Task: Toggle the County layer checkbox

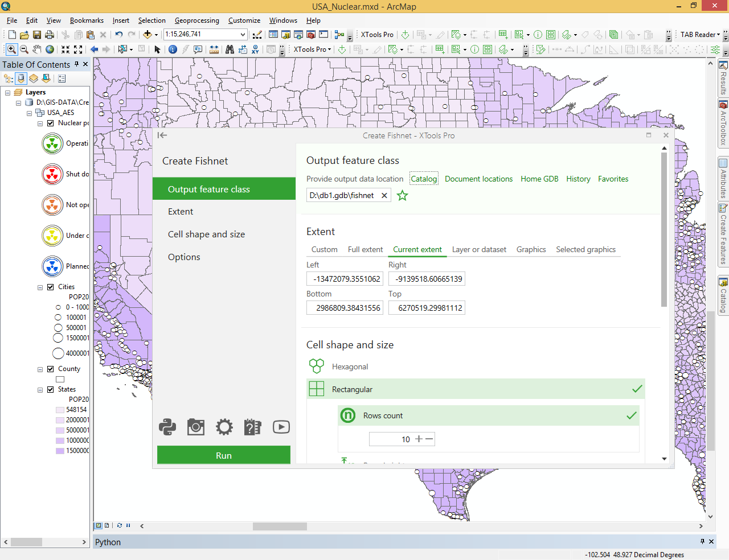Action: [x=50, y=369]
